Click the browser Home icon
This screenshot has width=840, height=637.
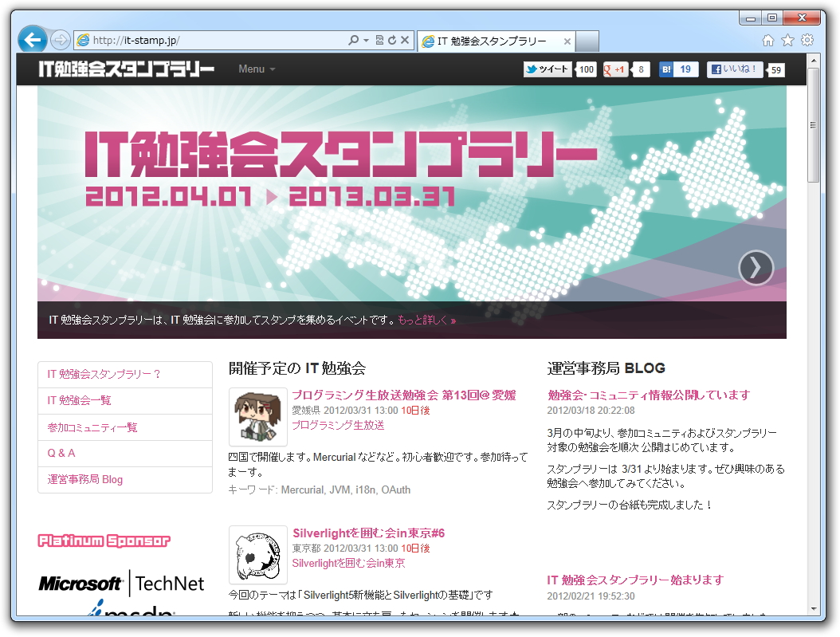(x=767, y=41)
